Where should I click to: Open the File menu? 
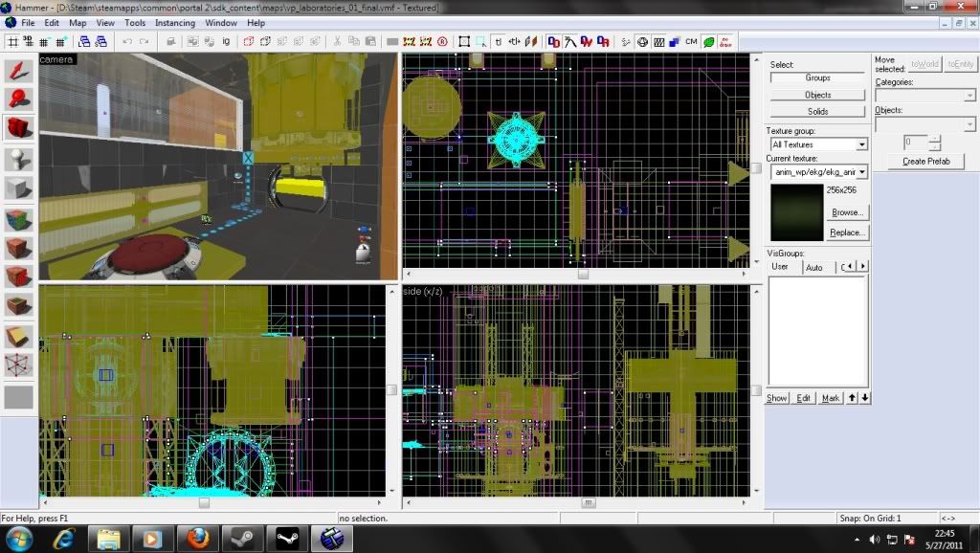click(x=28, y=23)
